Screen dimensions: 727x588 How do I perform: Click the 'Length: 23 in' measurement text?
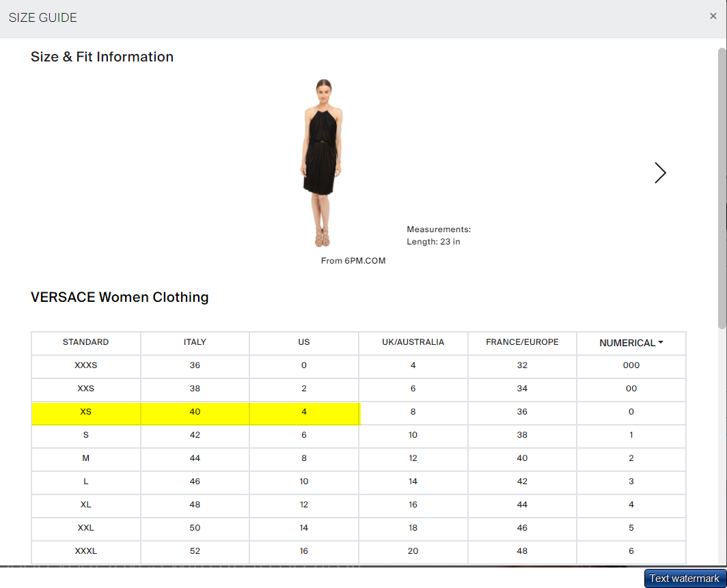point(433,242)
